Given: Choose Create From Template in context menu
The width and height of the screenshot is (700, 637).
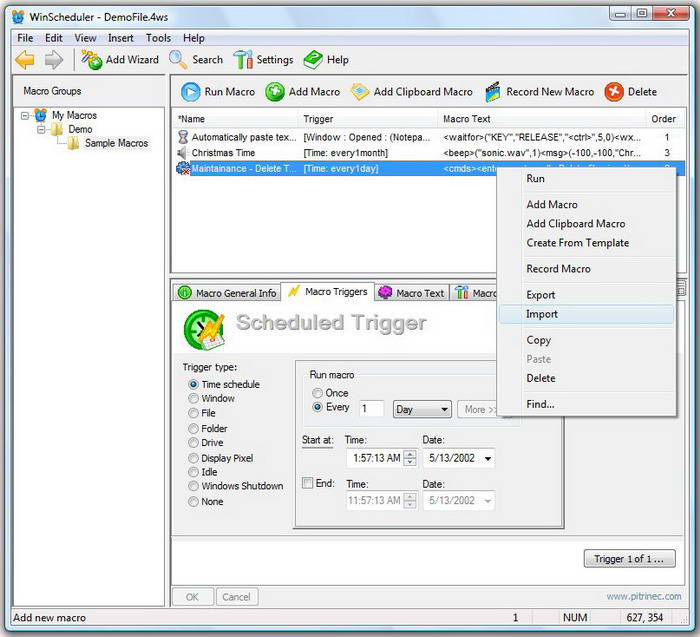Looking at the screenshot, I should [x=586, y=243].
